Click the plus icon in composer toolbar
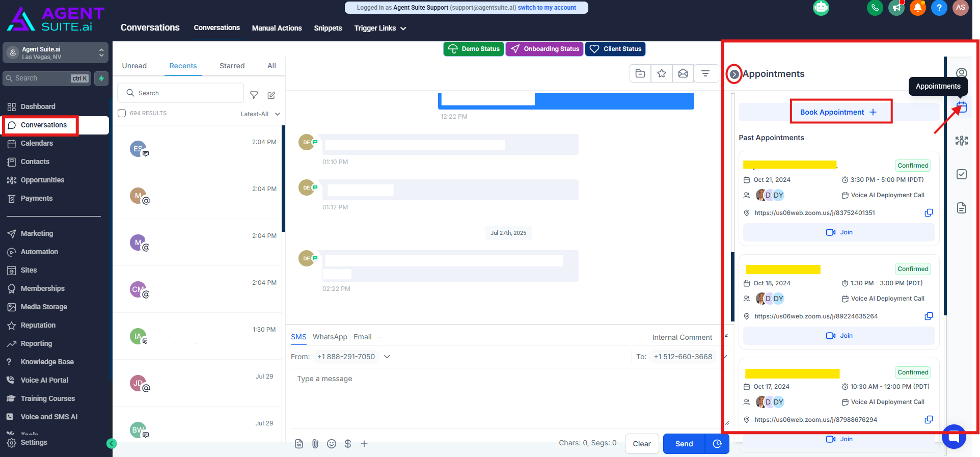Image resolution: width=980 pixels, height=457 pixels. (x=364, y=444)
